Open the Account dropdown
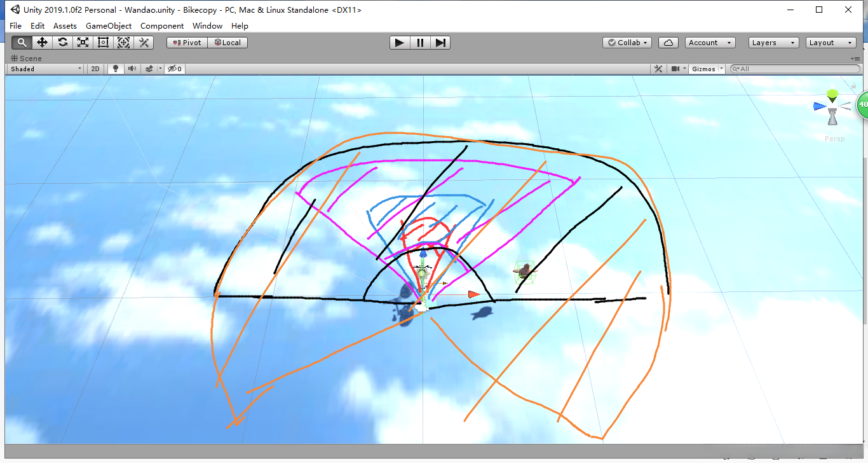This screenshot has height=463, width=868. [x=710, y=43]
